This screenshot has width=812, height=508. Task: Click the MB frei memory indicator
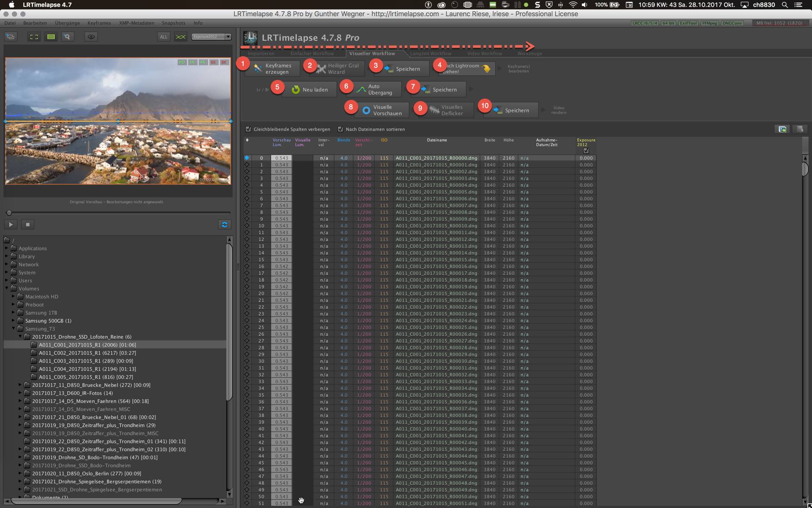(x=779, y=23)
